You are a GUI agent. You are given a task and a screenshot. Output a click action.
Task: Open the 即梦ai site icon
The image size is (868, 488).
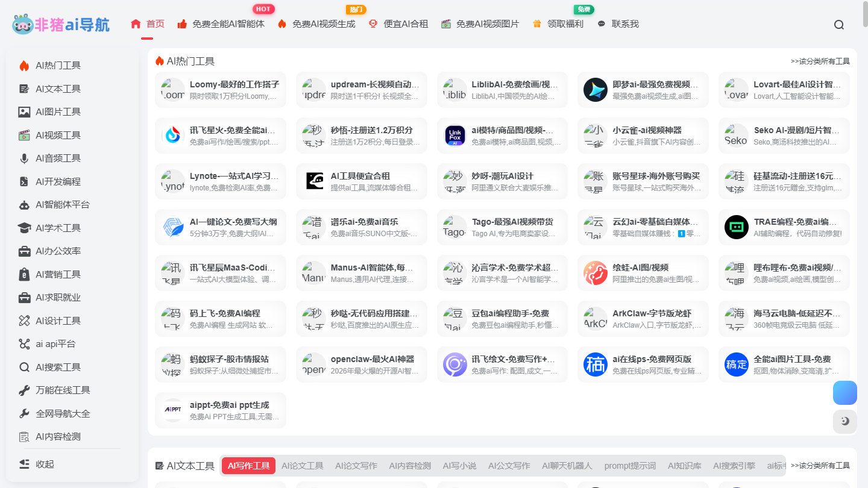[596, 90]
